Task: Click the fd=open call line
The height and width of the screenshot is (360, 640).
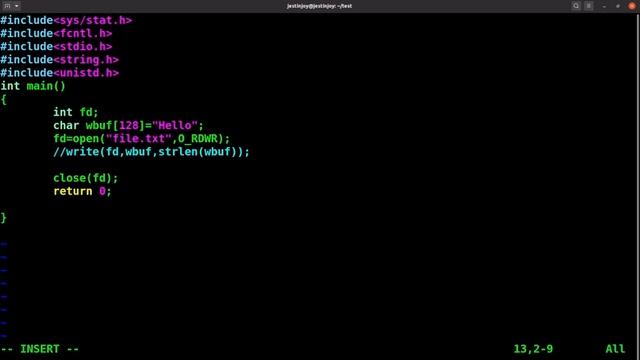Action: (142, 138)
